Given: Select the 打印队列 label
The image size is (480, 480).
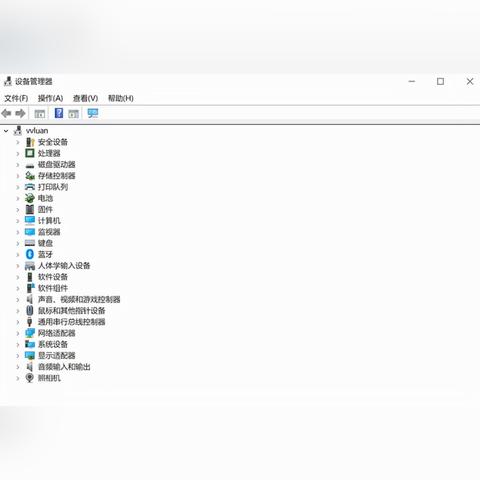Looking at the screenshot, I should pos(53,187).
